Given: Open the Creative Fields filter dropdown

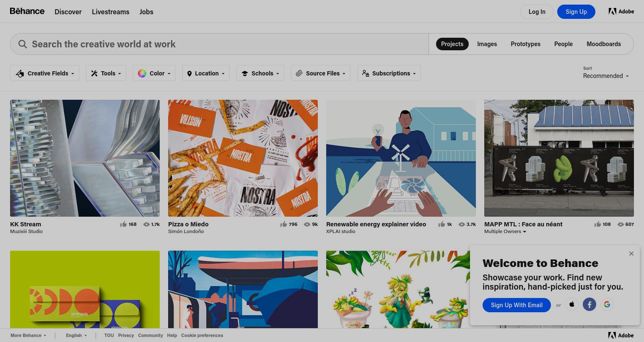Looking at the screenshot, I should 44,73.
